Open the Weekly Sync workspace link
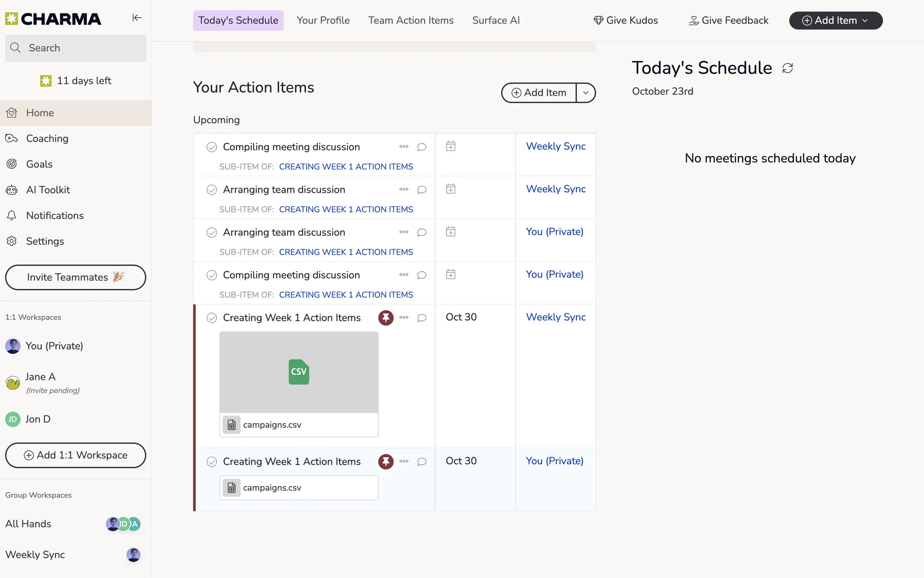 pyautogui.click(x=555, y=146)
